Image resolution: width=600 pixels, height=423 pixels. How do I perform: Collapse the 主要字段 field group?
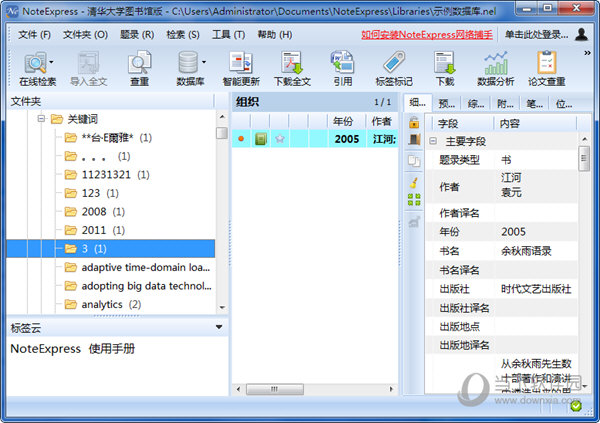pyautogui.click(x=433, y=141)
